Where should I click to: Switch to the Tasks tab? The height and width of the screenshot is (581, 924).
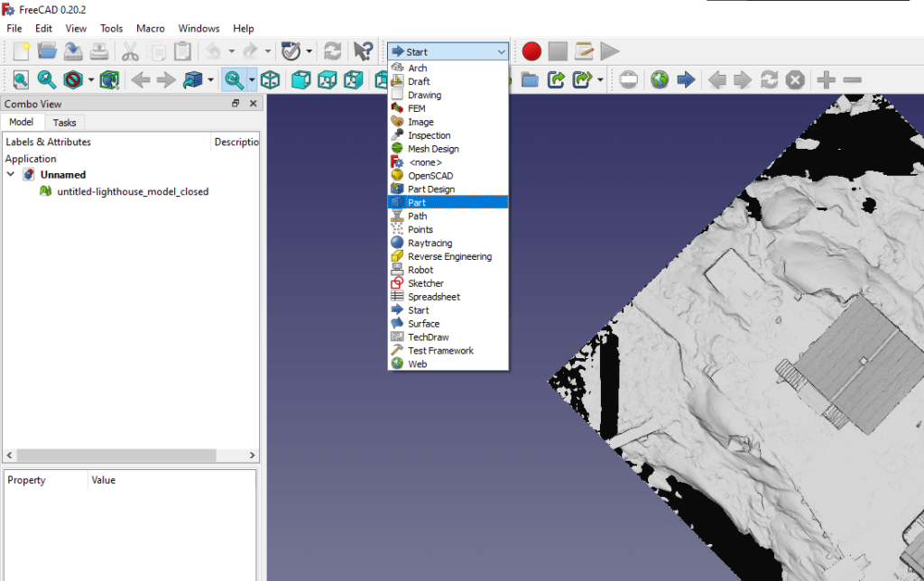click(x=64, y=123)
